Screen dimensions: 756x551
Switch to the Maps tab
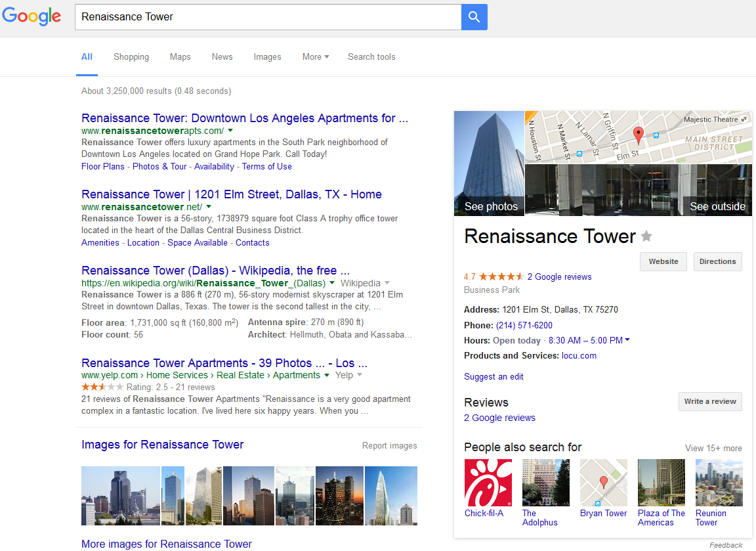coord(180,57)
